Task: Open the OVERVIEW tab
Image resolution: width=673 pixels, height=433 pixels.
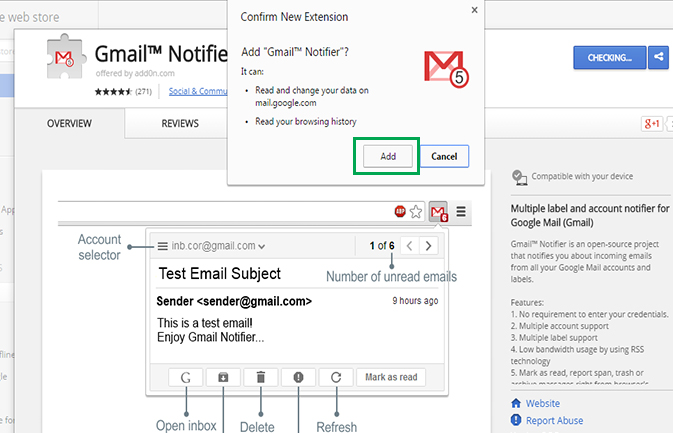Action: point(69,124)
